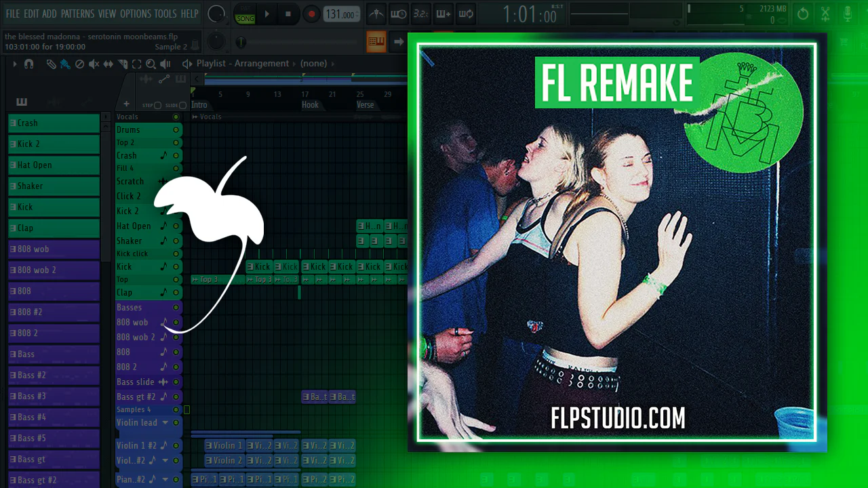Mute the Drums track
Viewport: 868px width, 488px height.
click(176, 129)
